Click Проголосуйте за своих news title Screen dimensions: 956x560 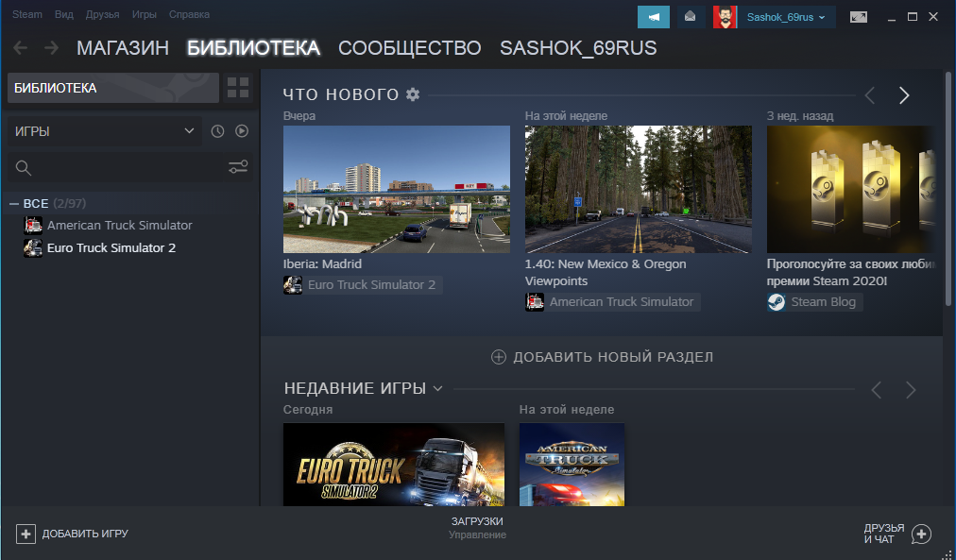pos(850,272)
